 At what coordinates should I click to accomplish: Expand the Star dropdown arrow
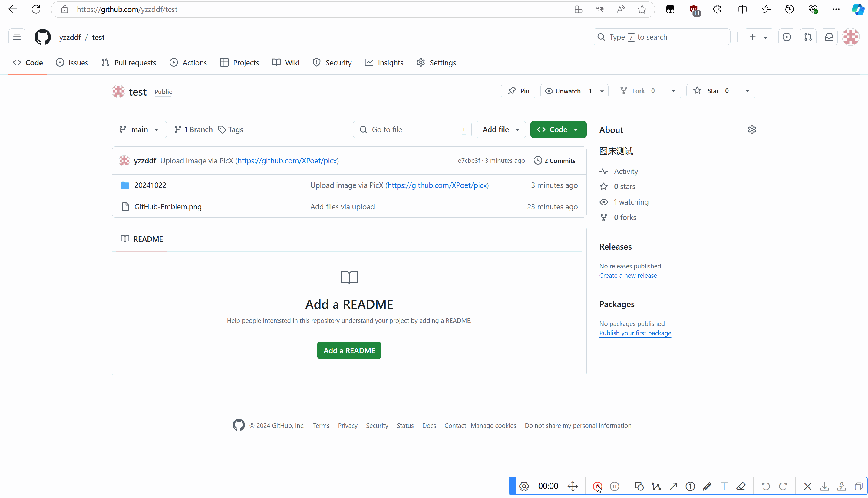click(748, 90)
